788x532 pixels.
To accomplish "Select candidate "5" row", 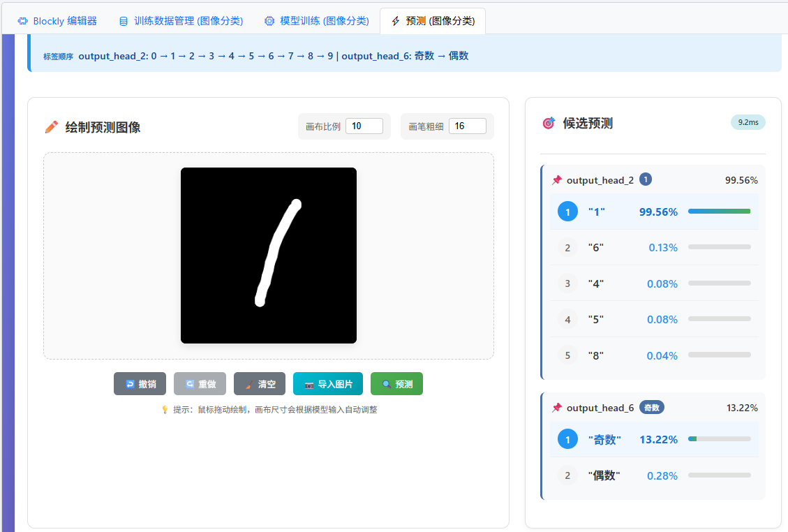I will click(654, 319).
